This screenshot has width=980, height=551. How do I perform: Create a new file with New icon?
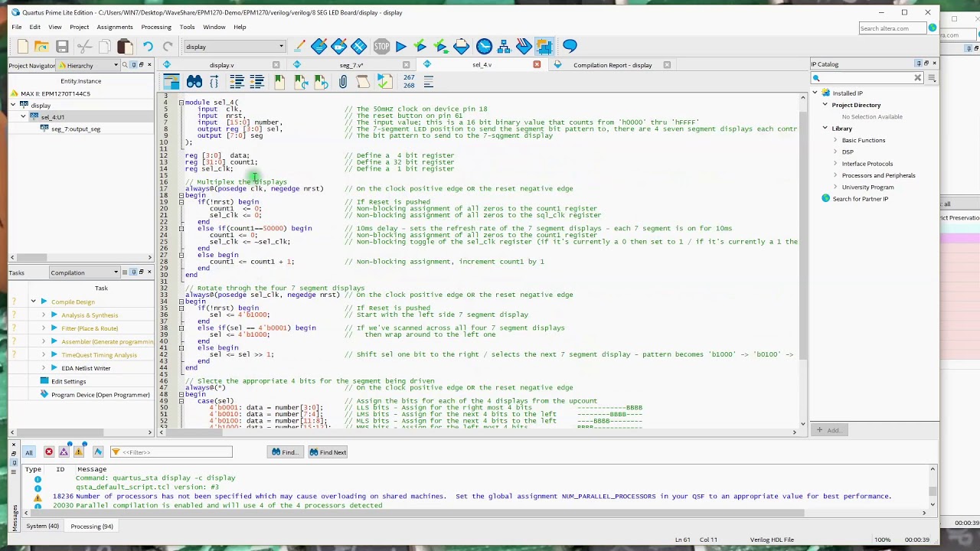click(23, 47)
